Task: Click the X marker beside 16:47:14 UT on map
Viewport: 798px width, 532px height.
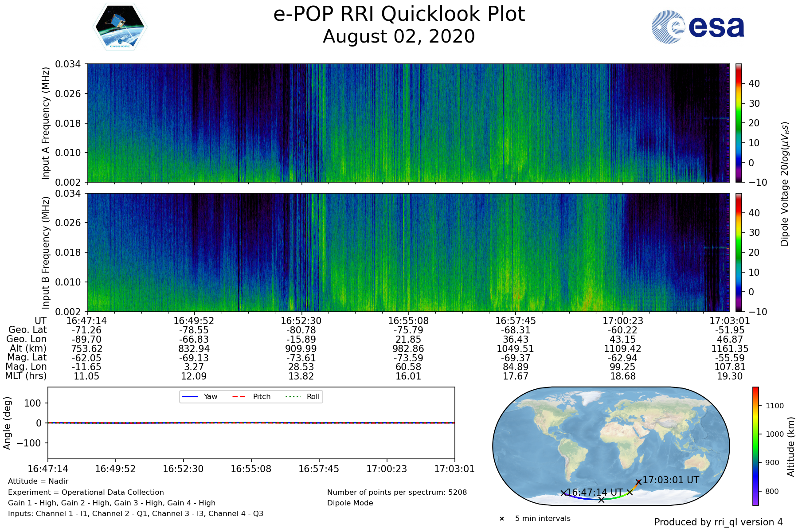Action: (563, 493)
